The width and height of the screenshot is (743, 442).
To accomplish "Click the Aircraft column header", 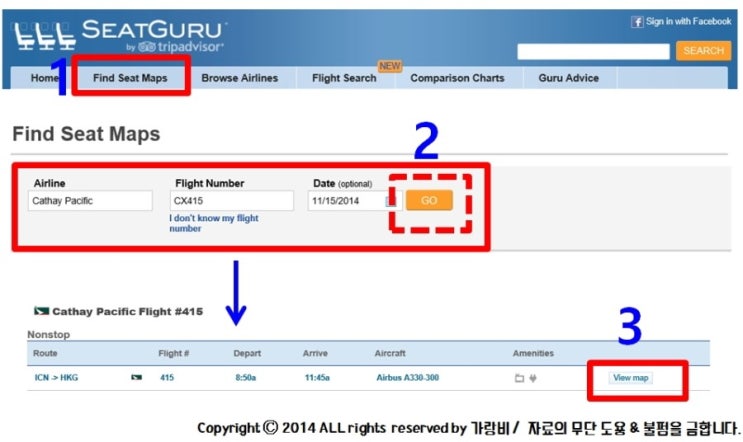I will [x=390, y=353].
